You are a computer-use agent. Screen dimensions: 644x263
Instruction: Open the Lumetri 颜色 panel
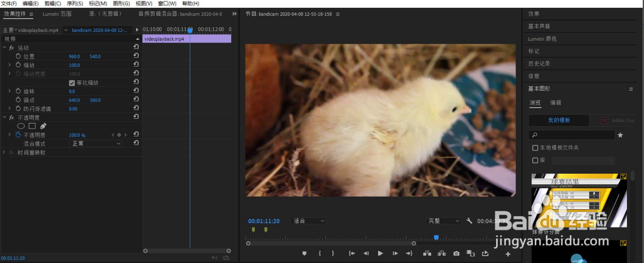coord(542,39)
